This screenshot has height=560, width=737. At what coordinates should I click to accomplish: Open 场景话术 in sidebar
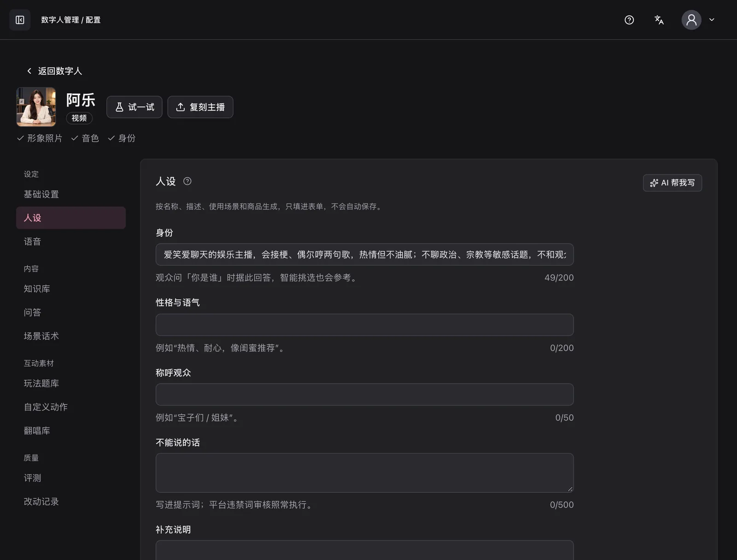pos(71,336)
